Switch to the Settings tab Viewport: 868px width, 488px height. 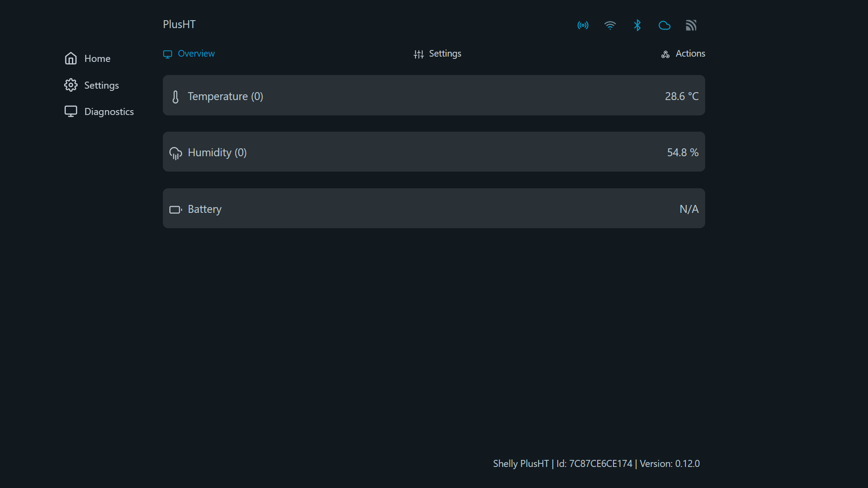click(445, 54)
